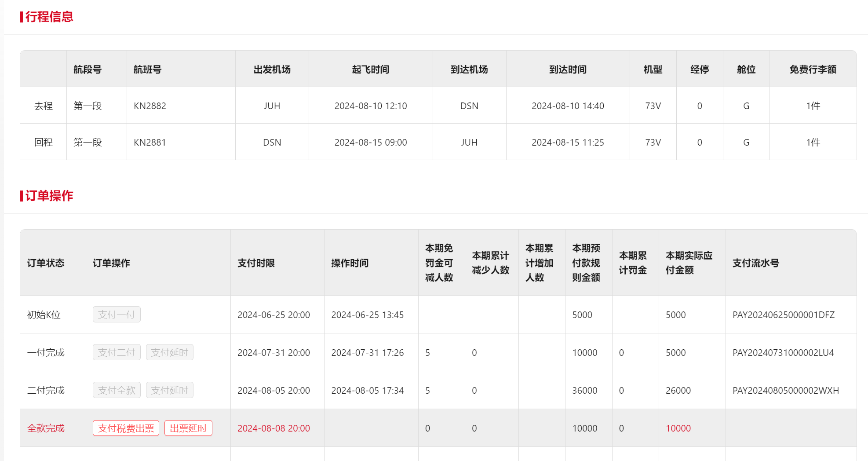The image size is (868, 461).
Task: Select the 回程 row label
Action: pos(44,143)
